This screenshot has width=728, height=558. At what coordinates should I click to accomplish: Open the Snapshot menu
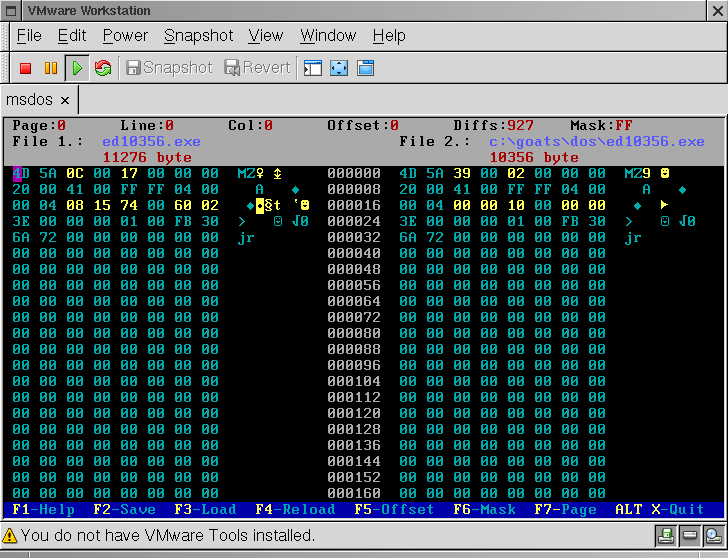[x=198, y=36]
